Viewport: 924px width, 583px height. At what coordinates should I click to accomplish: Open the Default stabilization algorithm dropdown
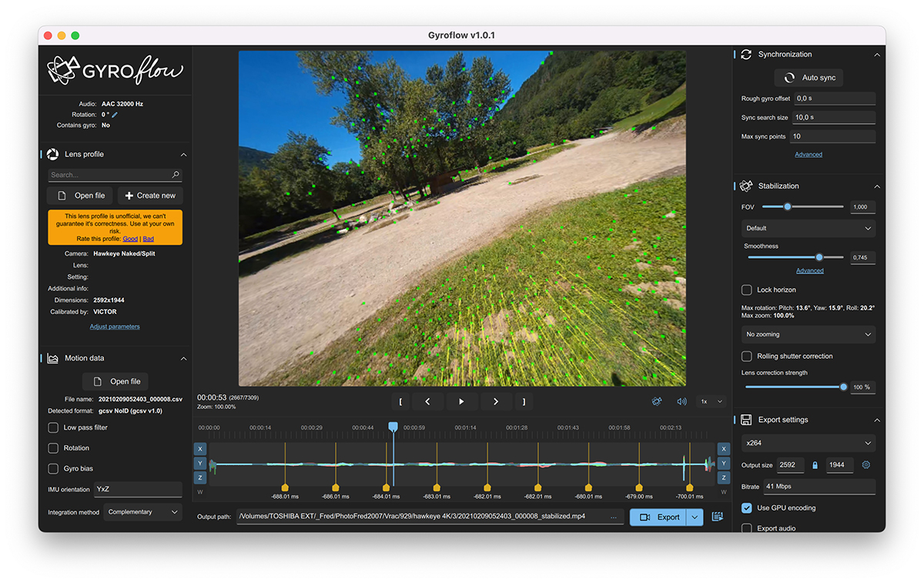click(808, 228)
